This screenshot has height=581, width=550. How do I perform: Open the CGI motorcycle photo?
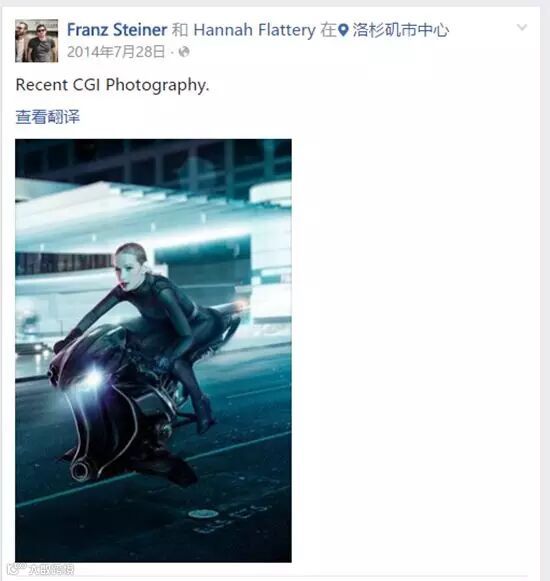[x=153, y=351]
